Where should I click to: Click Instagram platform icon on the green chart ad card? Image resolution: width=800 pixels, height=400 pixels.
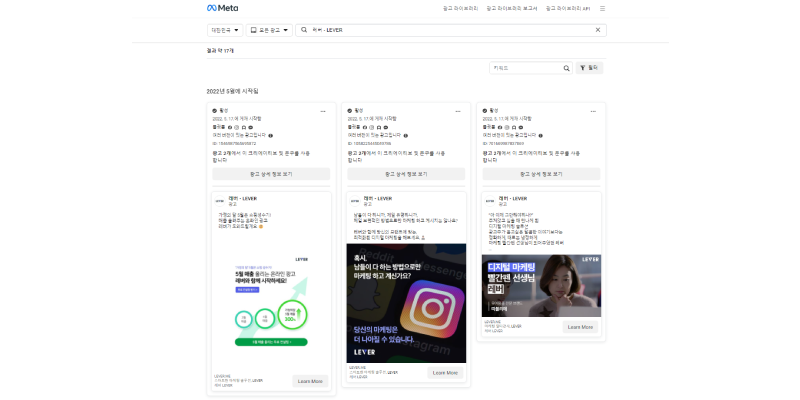click(x=237, y=128)
